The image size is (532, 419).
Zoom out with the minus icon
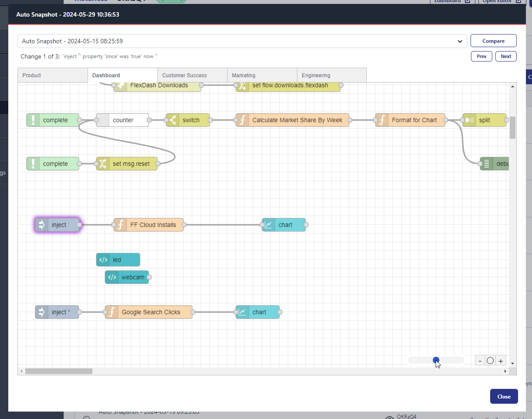point(480,360)
